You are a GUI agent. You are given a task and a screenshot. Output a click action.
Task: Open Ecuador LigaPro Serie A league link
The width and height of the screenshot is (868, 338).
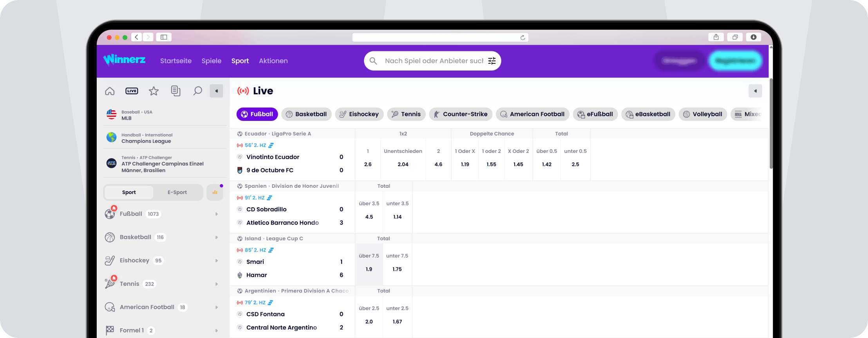point(278,134)
